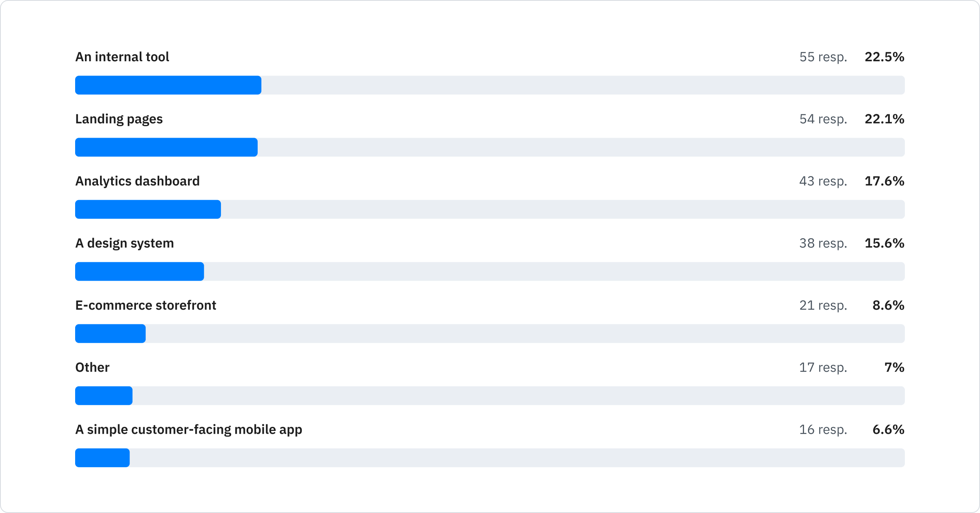The height and width of the screenshot is (513, 980).
Task: Select the 'Analytics dashboard' label
Action: pos(137,181)
